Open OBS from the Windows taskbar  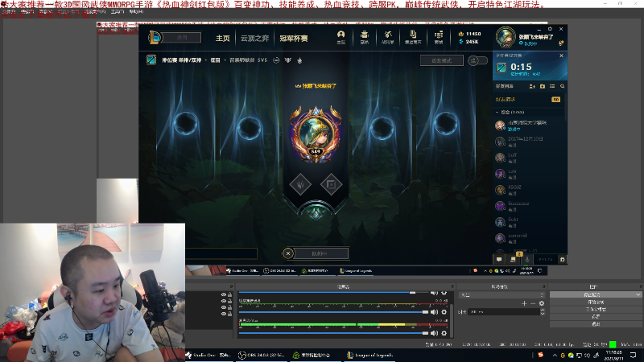[x=262, y=355]
